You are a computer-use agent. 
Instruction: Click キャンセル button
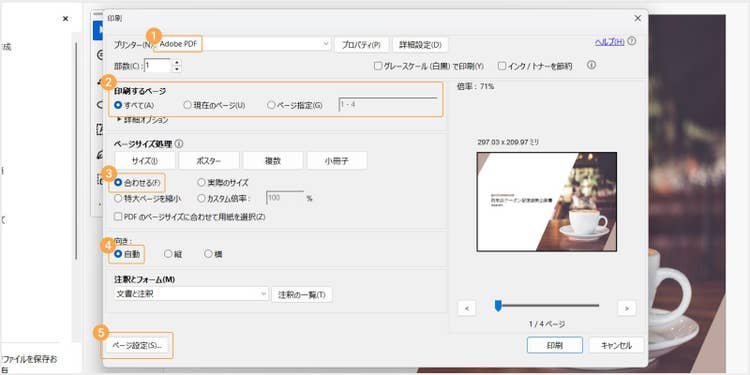[x=616, y=345]
